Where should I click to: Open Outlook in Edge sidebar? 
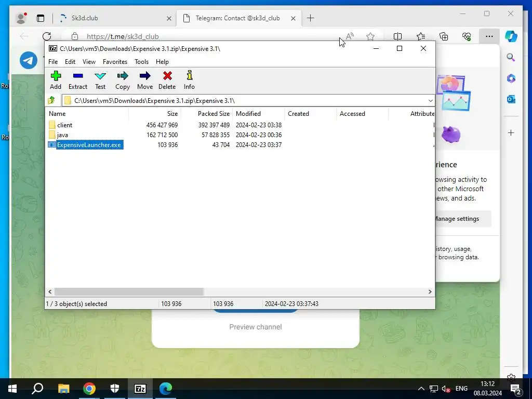(511, 99)
